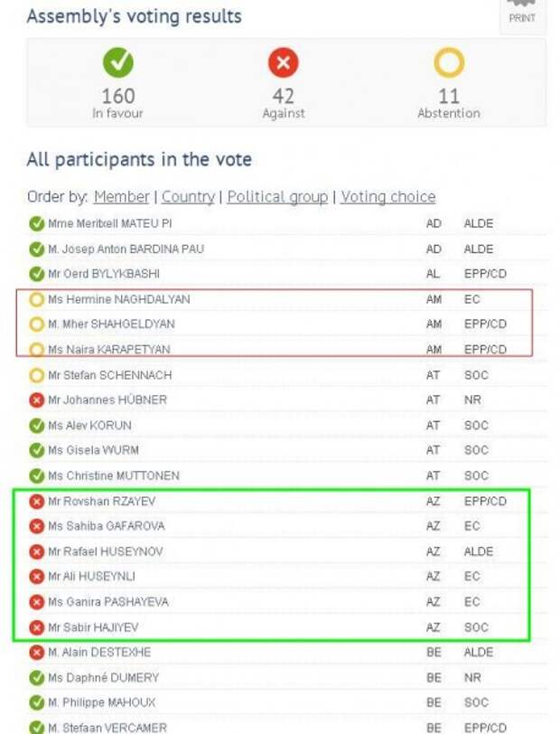Click green In favour checkmark icon
This screenshot has height=734, width=560.
(x=118, y=62)
